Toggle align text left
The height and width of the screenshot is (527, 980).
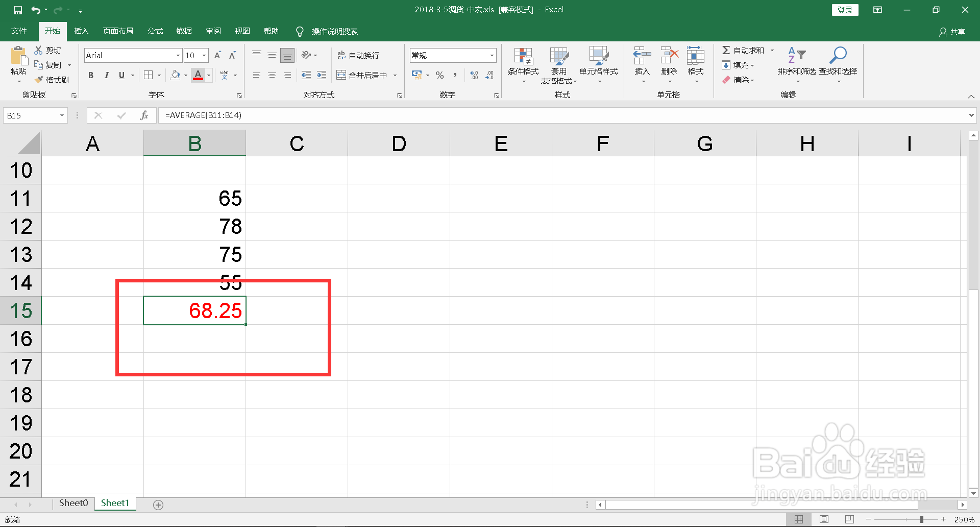coord(257,75)
